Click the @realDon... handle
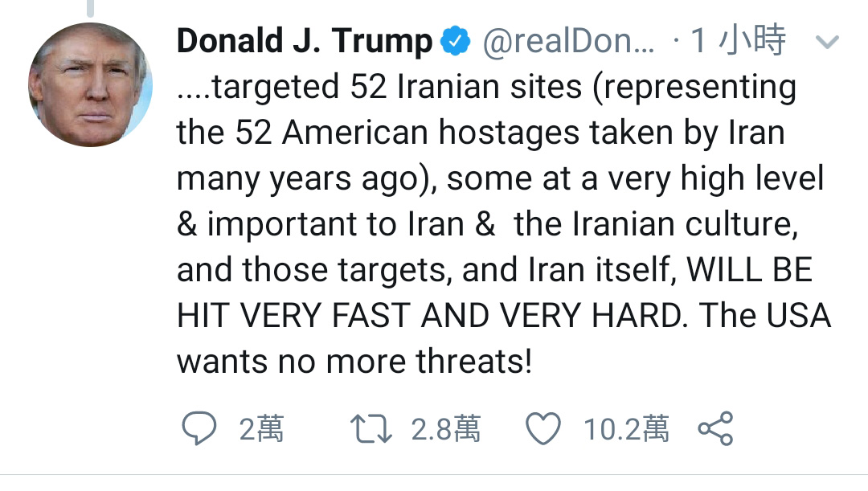This screenshot has height=491, width=868. click(568, 42)
